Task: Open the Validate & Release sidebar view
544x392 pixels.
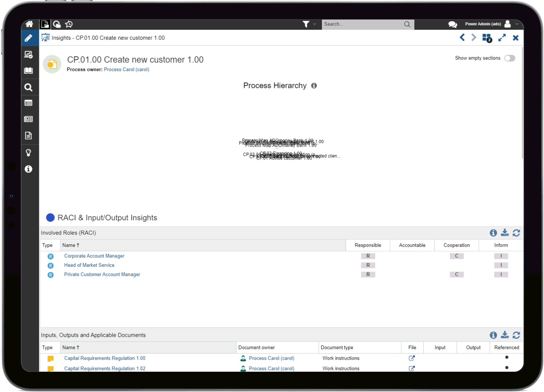Action: 29,54
